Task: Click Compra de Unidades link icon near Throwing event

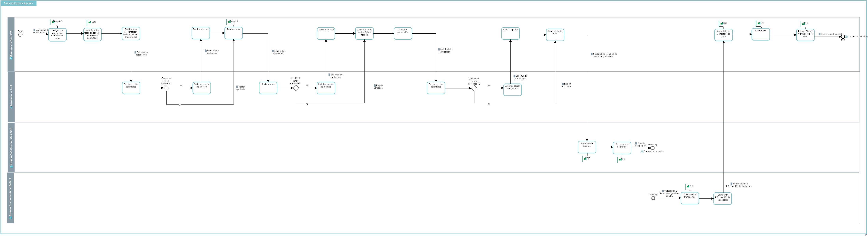Action: point(642,151)
